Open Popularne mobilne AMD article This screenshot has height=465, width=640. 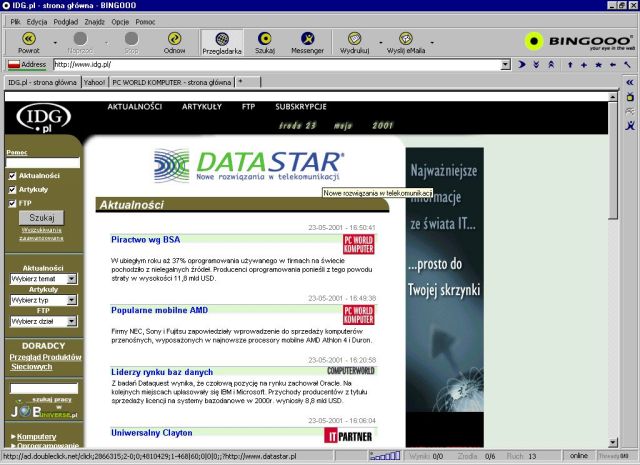pyautogui.click(x=160, y=310)
